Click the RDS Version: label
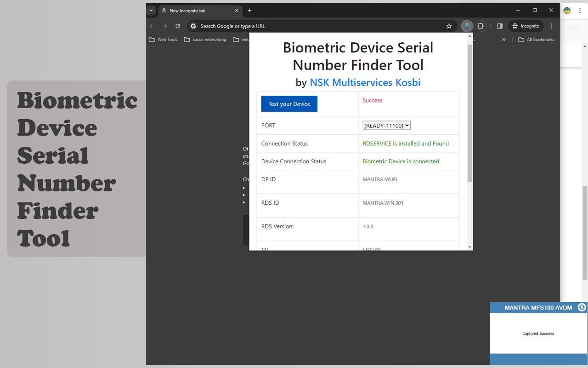588x368 pixels. tap(277, 226)
